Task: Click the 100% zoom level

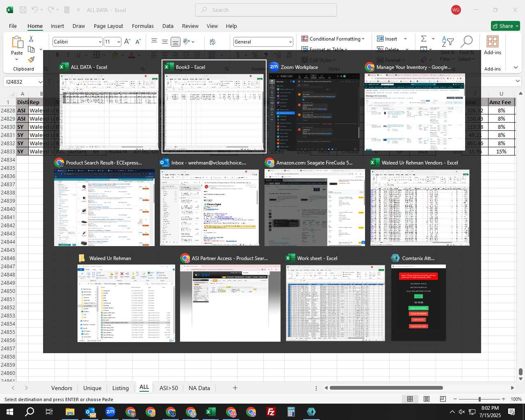Action: click(x=516, y=399)
